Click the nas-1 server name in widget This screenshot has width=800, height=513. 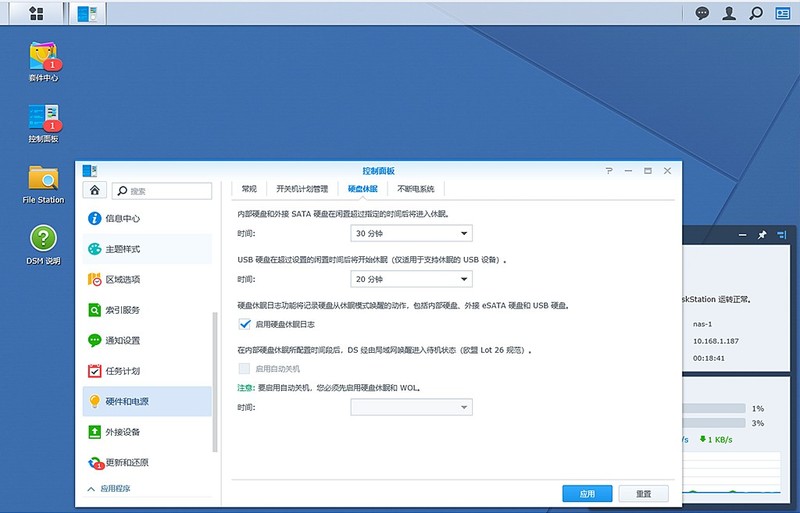point(703,324)
